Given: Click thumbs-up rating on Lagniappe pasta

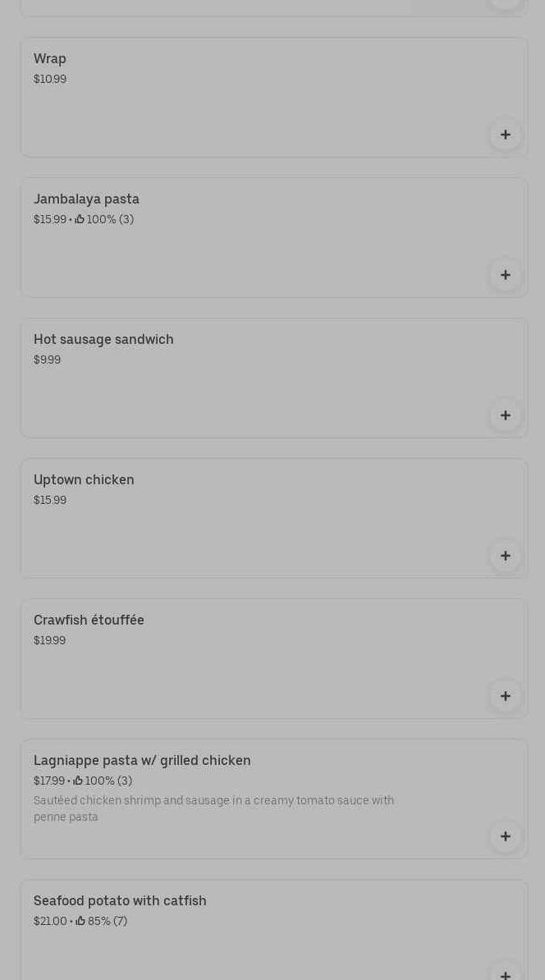Looking at the screenshot, I should [78, 781].
